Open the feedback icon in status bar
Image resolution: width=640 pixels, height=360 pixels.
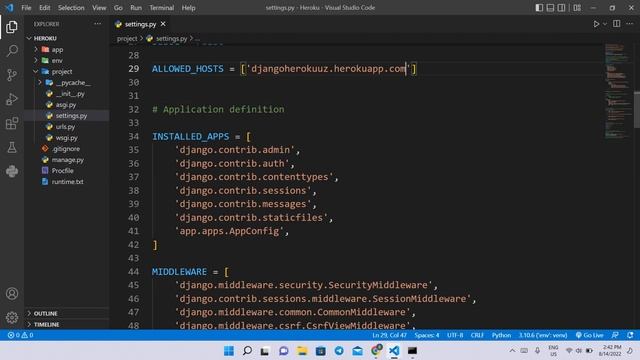pos(615,335)
